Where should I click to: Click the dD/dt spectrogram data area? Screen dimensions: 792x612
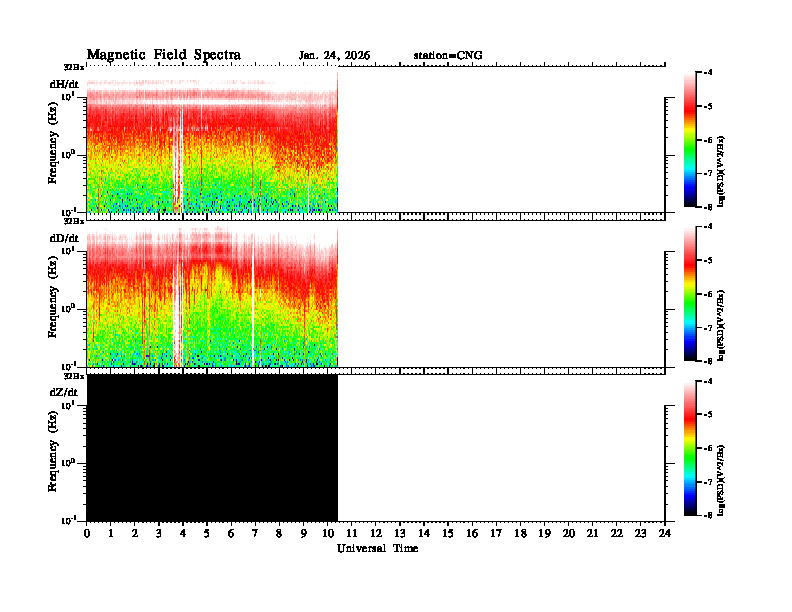coord(212,296)
